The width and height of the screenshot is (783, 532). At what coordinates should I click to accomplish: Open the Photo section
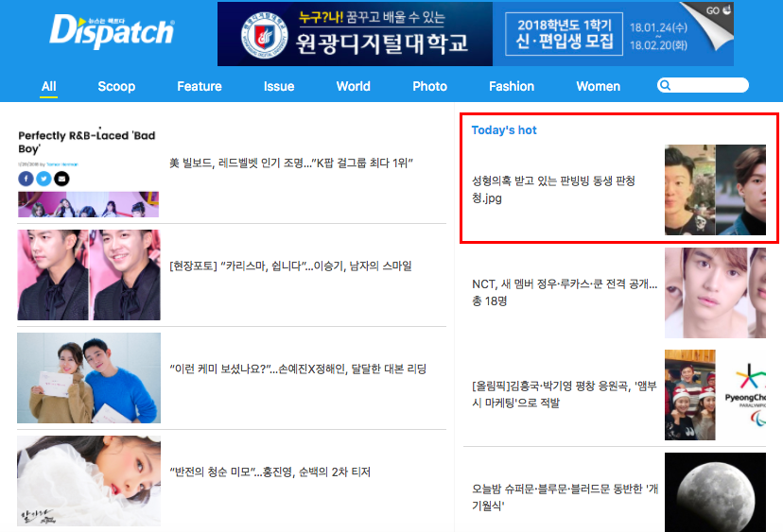(429, 86)
